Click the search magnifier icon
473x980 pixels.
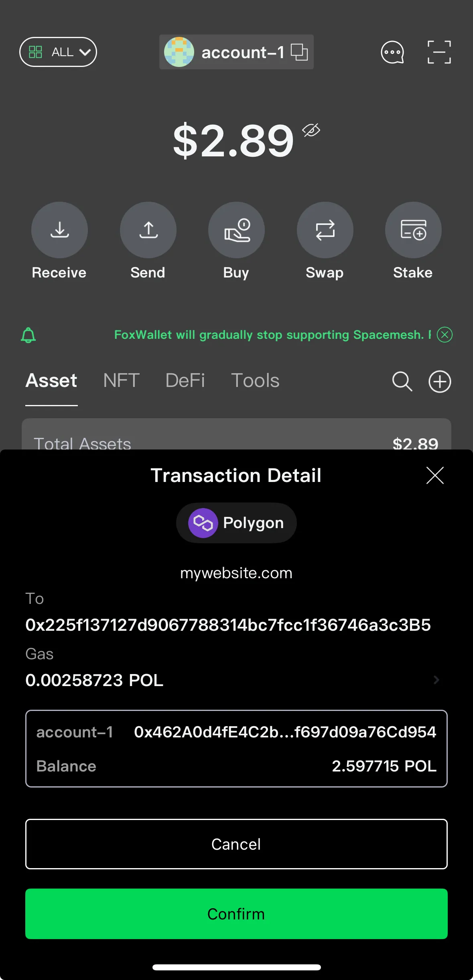[402, 381]
